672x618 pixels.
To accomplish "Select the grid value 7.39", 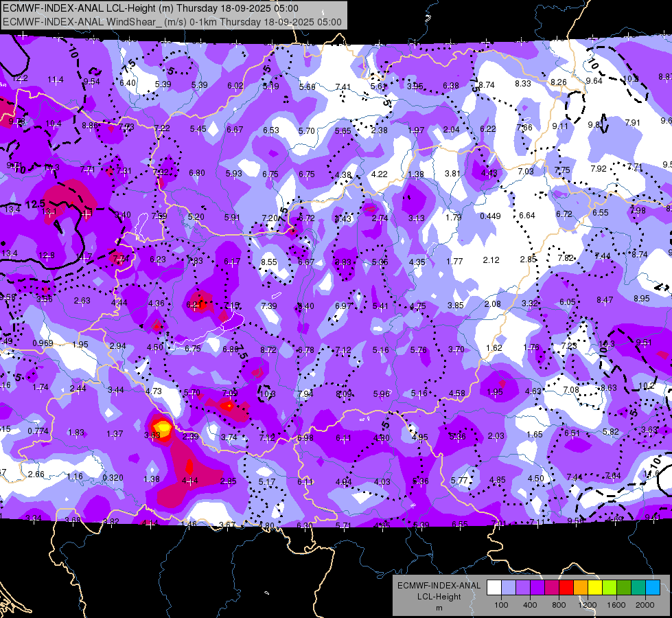I will tap(269, 306).
